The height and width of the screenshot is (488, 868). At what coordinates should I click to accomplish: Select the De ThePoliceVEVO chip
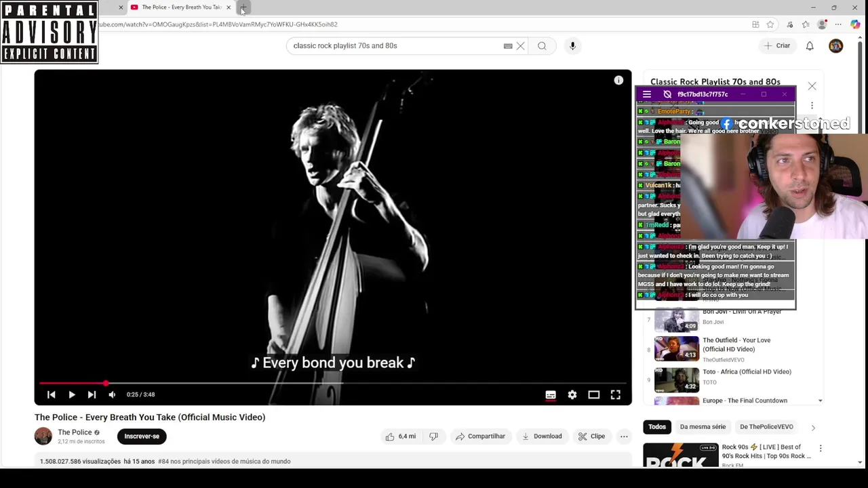coord(766,427)
